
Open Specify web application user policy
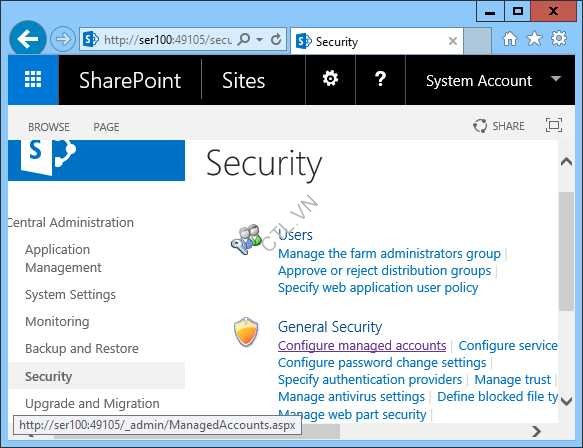click(378, 288)
